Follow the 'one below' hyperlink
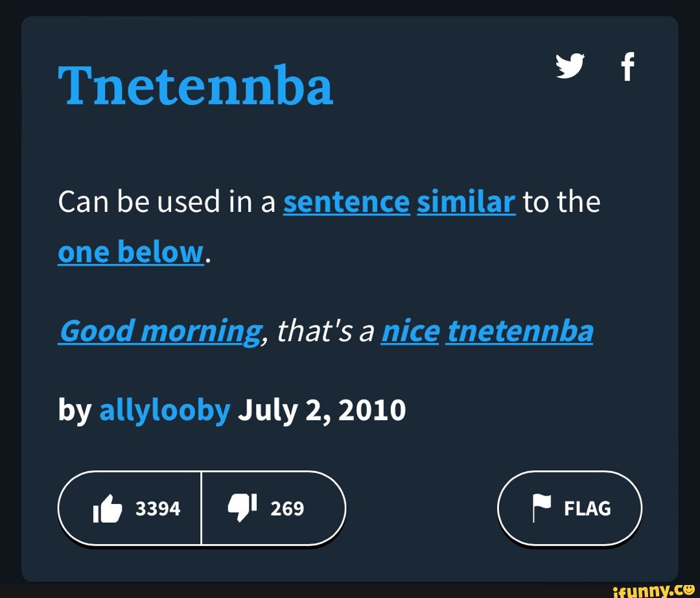 click(128, 252)
